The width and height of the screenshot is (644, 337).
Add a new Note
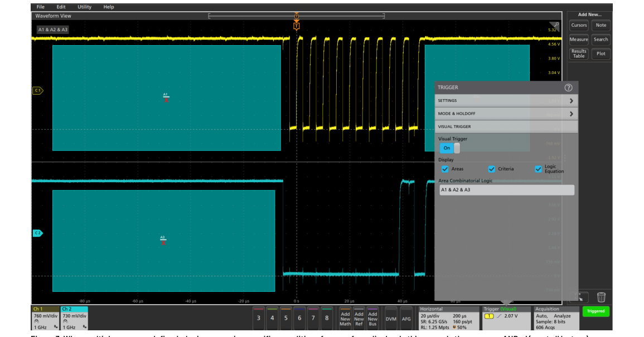pos(601,25)
